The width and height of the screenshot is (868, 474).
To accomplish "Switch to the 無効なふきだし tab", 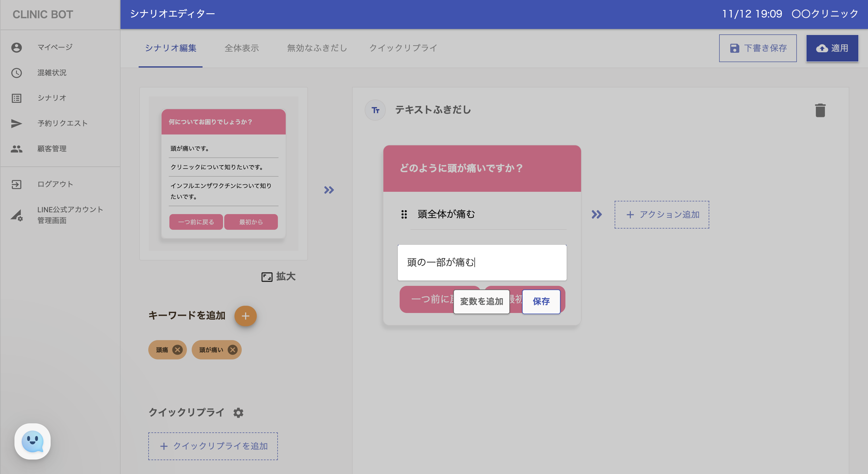I will [x=317, y=48].
